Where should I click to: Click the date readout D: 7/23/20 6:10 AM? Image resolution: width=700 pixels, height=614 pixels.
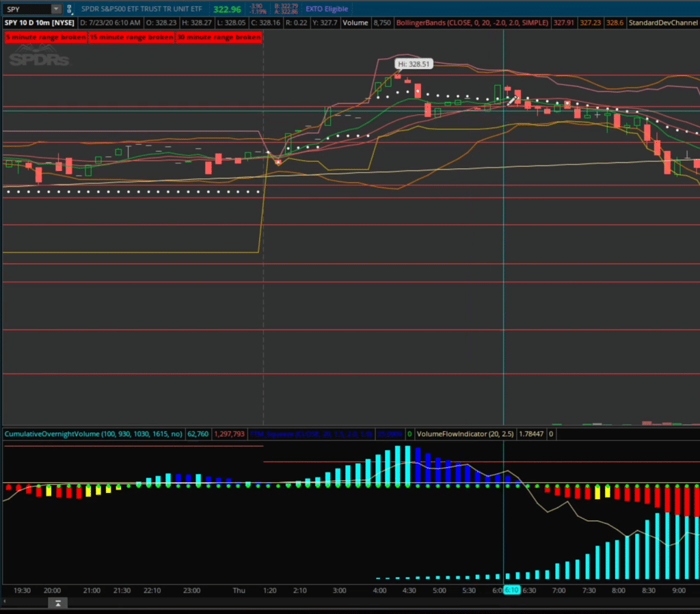pos(110,23)
